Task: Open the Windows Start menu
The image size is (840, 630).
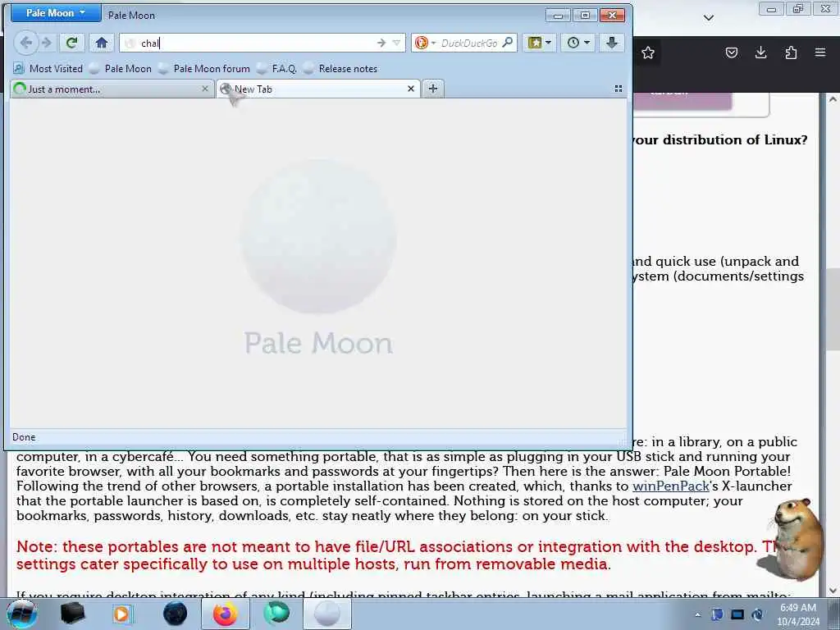Action: click(21, 614)
